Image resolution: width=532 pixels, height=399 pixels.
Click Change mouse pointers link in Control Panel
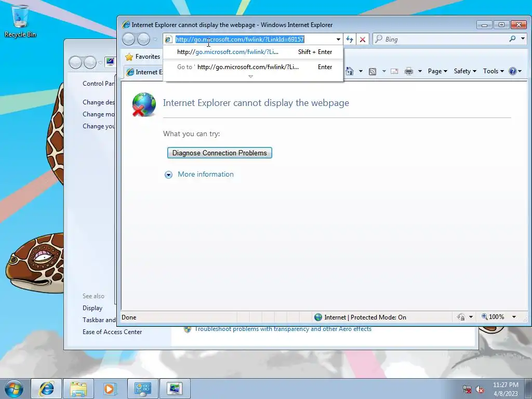pyautogui.click(x=98, y=114)
